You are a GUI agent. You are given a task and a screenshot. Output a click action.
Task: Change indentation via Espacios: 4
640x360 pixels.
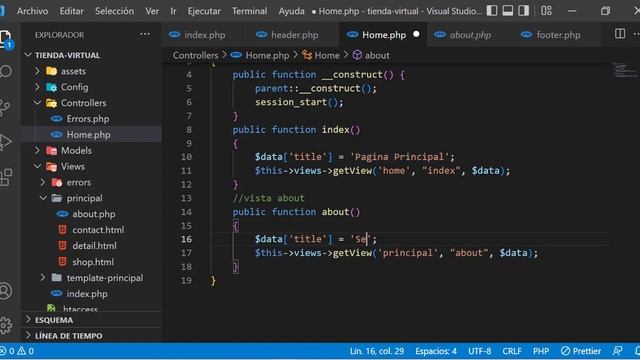tap(436, 351)
